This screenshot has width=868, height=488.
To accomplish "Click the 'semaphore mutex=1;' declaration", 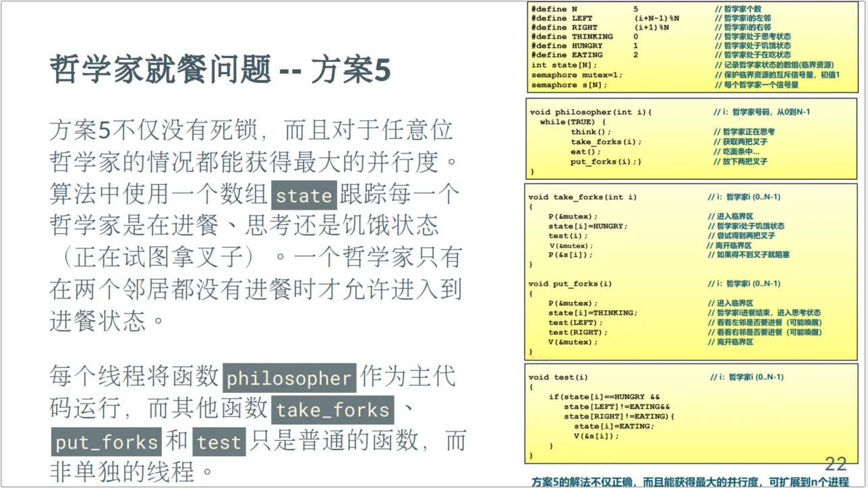I will [577, 75].
